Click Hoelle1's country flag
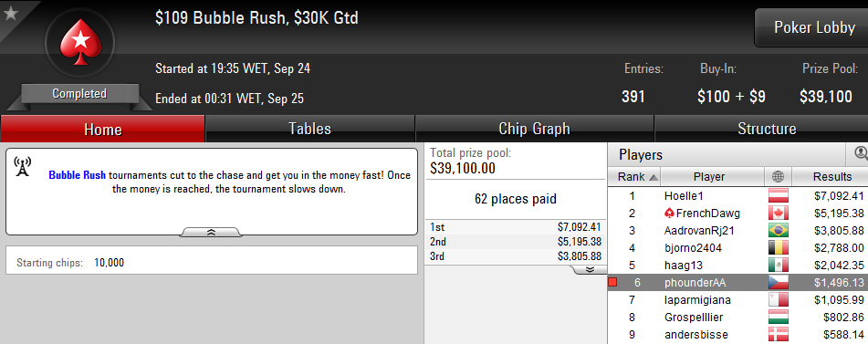 tap(778, 196)
